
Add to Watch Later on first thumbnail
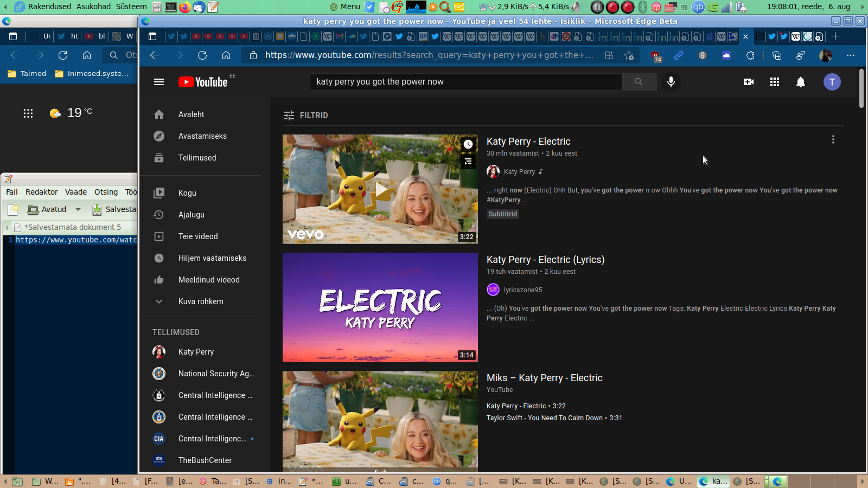[x=468, y=144]
